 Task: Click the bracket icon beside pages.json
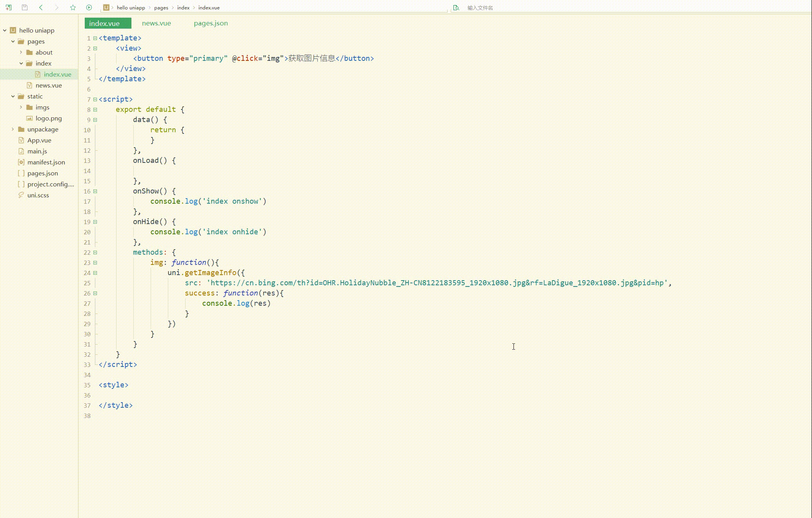[x=21, y=173]
